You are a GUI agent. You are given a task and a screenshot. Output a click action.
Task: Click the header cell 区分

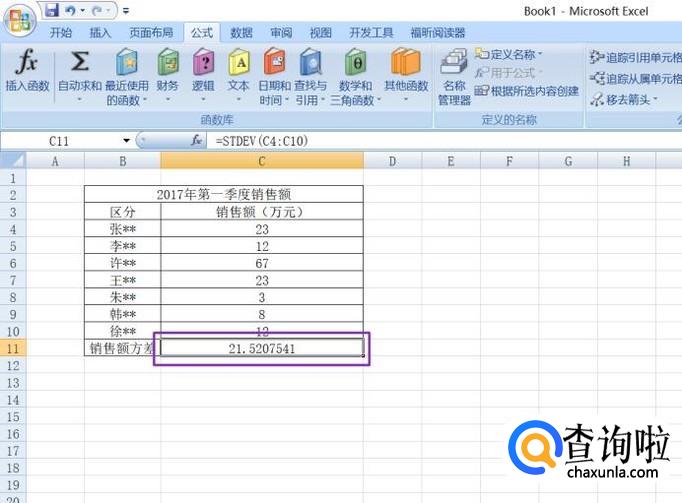click(x=123, y=212)
